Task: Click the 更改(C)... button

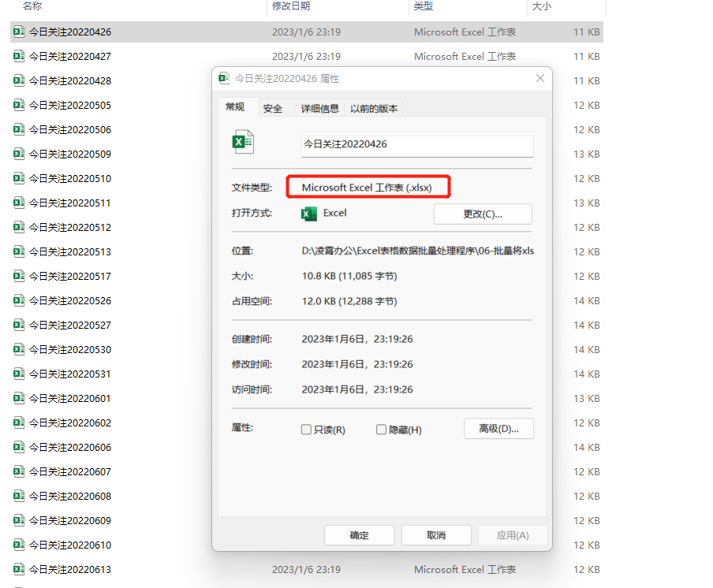Action: pos(483,214)
